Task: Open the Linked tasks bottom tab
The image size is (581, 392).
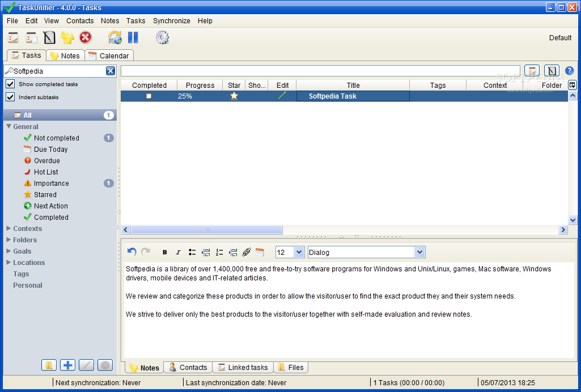Action: (x=243, y=367)
